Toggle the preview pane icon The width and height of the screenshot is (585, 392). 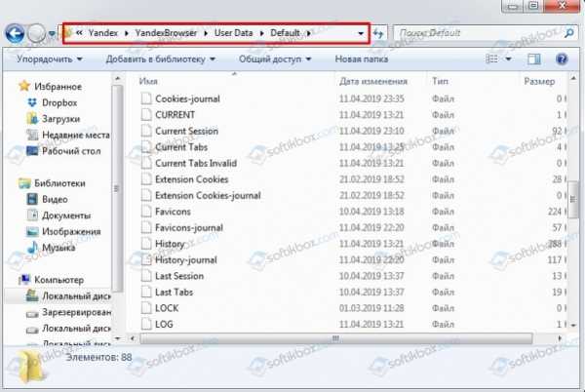point(534,59)
